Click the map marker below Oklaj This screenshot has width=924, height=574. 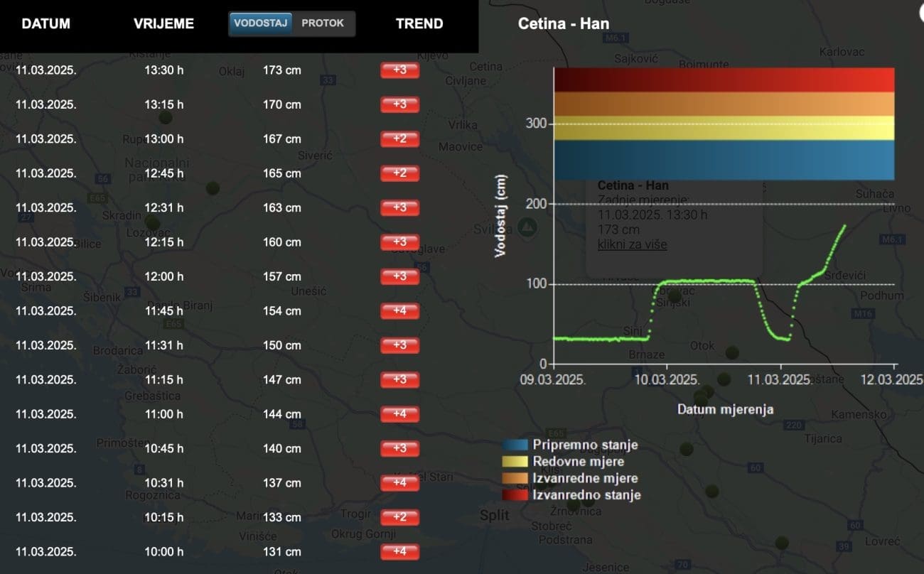click(166, 117)
